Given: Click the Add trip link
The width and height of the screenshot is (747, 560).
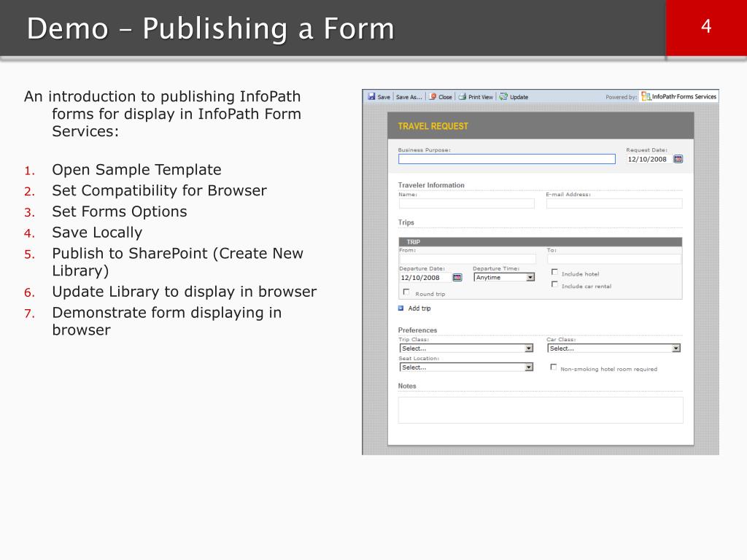Looking at the screenshot, I should click(x=419, y=308).
